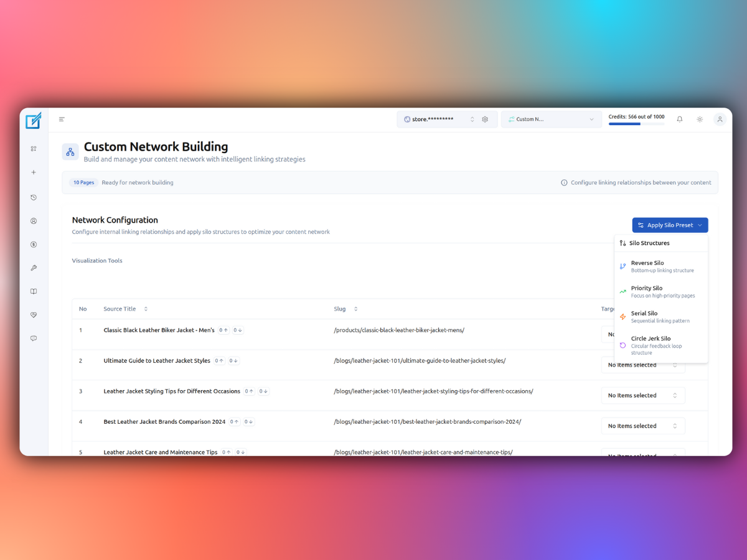Open the book documentation icon in sidebar
This screenshot has width=747, height=560.
click(x=34, y=291)
